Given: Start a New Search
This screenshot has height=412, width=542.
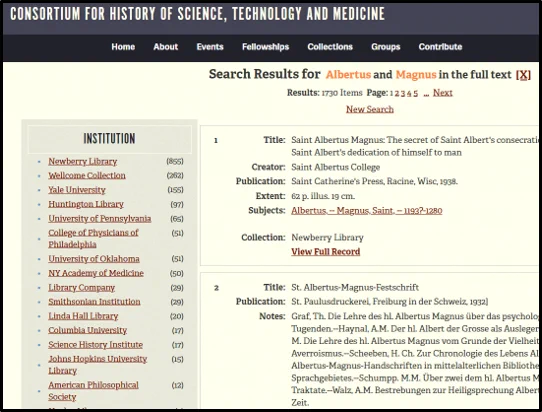Looking at the screenshot, I should (370, 109).
